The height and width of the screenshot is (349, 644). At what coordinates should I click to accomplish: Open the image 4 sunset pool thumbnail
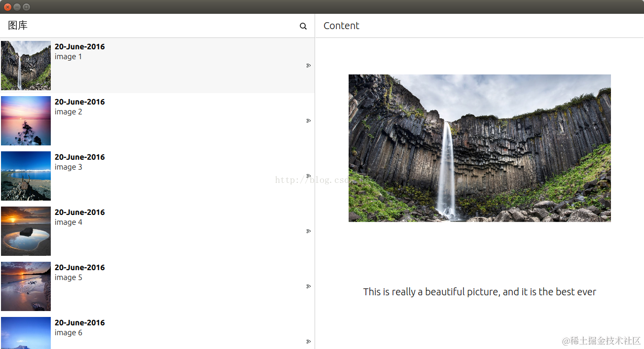click(26, 231)
